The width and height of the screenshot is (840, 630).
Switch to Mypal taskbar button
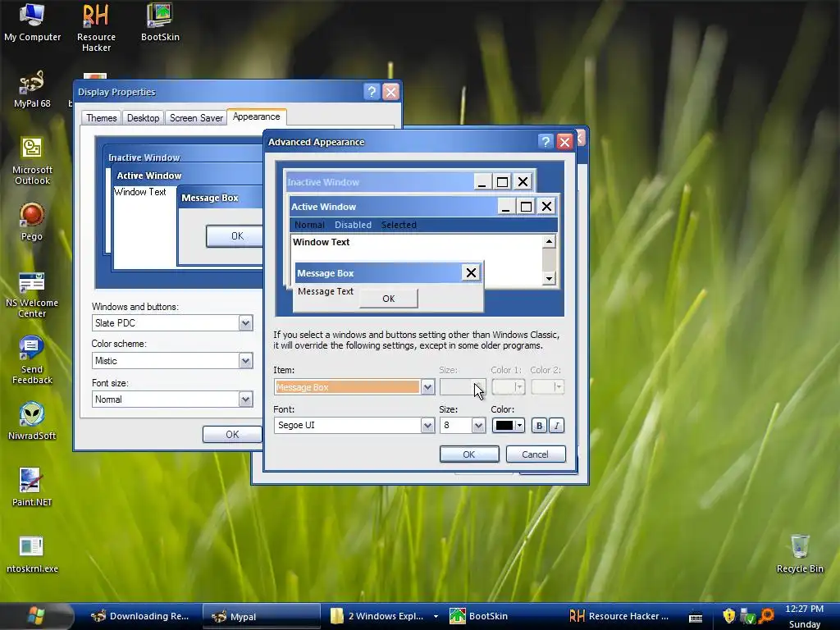(262, 617)
